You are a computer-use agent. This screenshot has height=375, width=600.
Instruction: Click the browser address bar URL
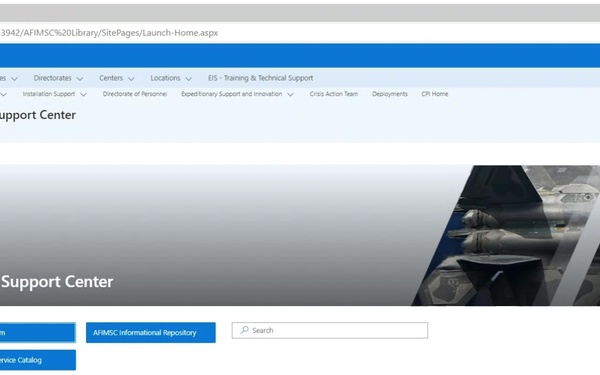[x=109, y=33]
